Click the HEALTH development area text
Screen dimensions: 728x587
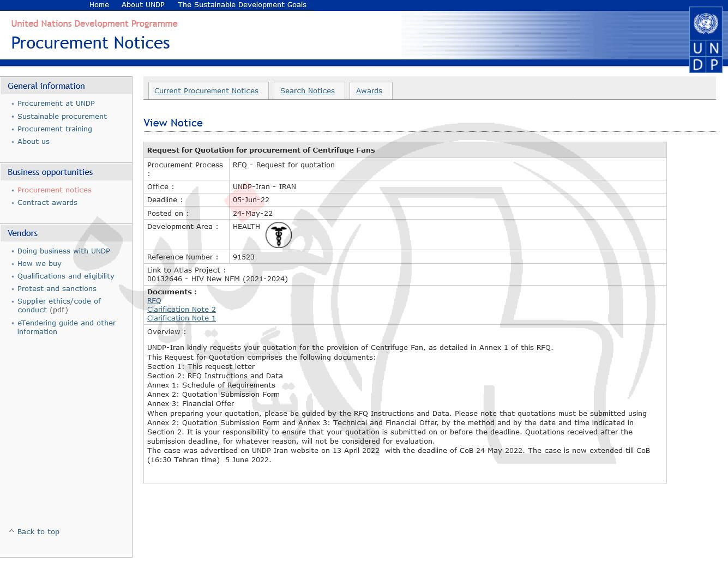pos(246,226)
